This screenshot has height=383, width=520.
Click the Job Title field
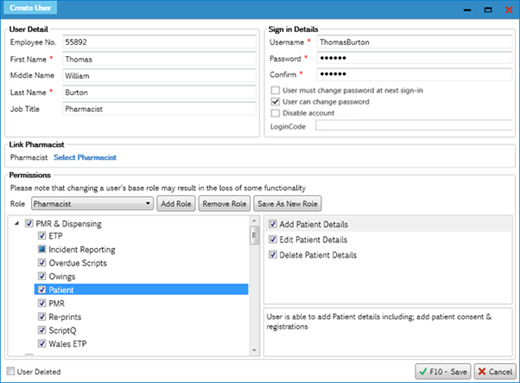pos(159,109)
